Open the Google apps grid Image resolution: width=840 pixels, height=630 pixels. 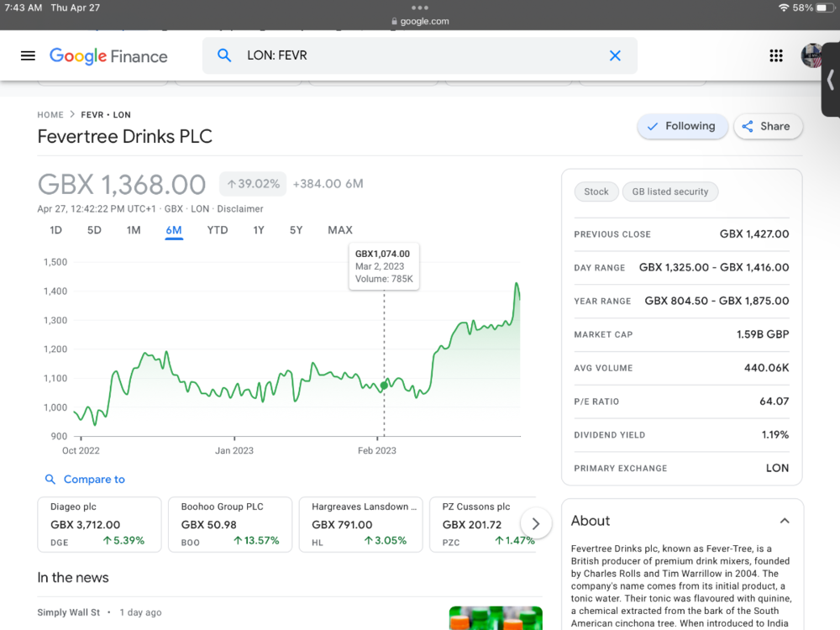pos(775,55)
